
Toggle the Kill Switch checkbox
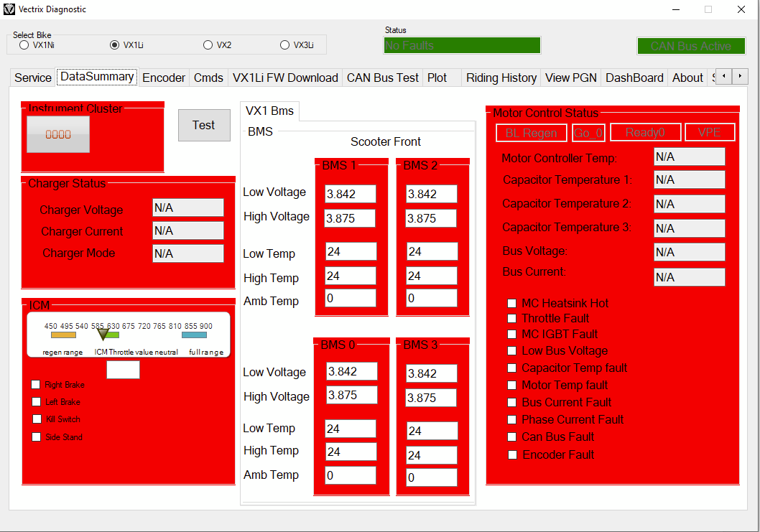coord(37,419)
